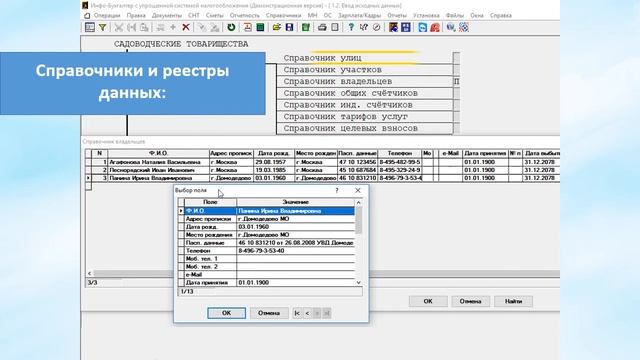Go to first record with |< button
Screen dimensions: 640x360
point(297,313)
